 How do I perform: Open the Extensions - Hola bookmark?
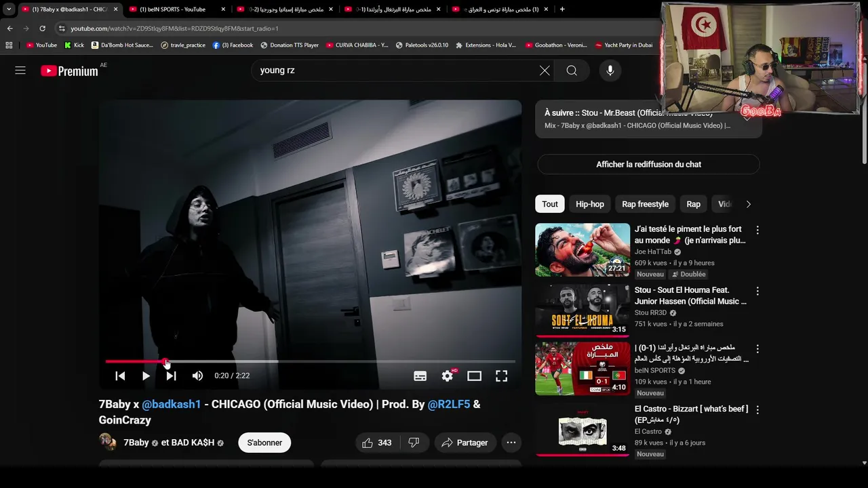[486, 45]
